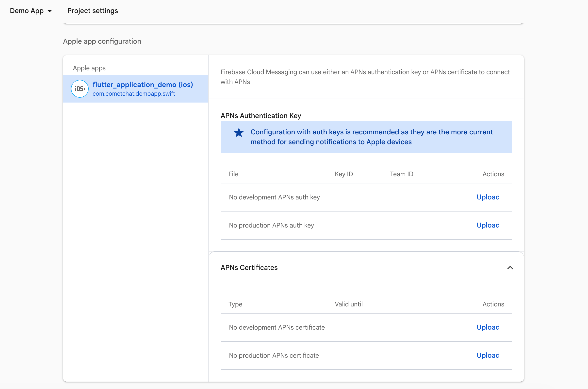
Task: Click Actions header in auth key table
Action: coord(493,174)
